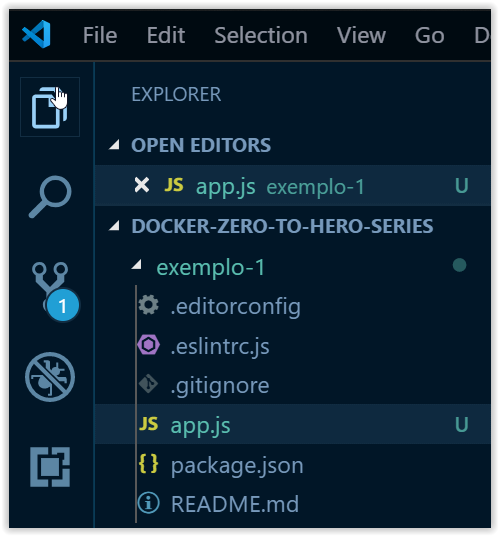The width and height of the screenshot is (499, 536).
Task: Open the Extensions view icon
Action: (50, 467)
